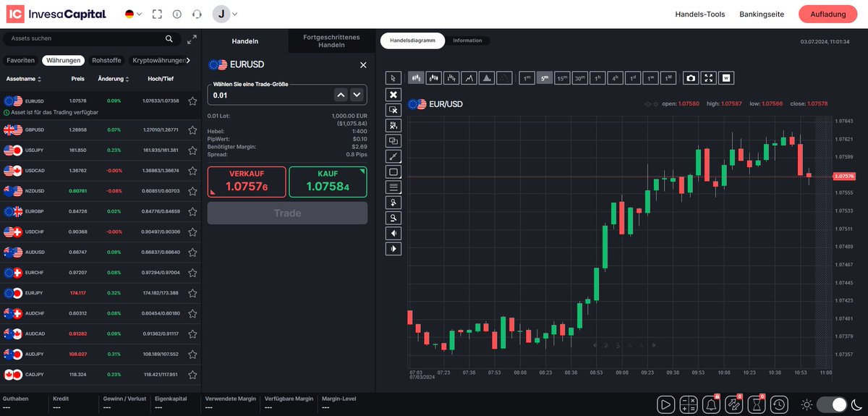Open the support headset icon
The width and height of the screenshot is (868, 416).
pyautogui.click(x=197, y=14)
